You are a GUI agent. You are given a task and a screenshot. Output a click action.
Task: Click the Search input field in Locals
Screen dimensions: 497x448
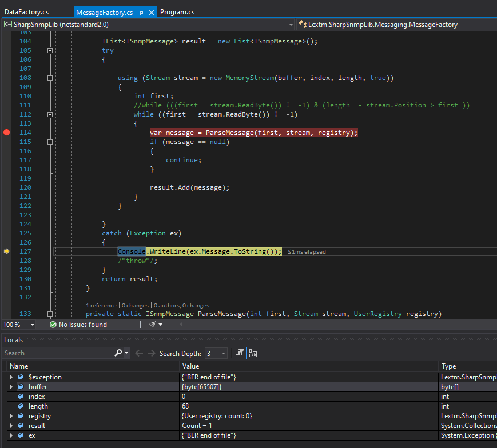pos(57,354)
